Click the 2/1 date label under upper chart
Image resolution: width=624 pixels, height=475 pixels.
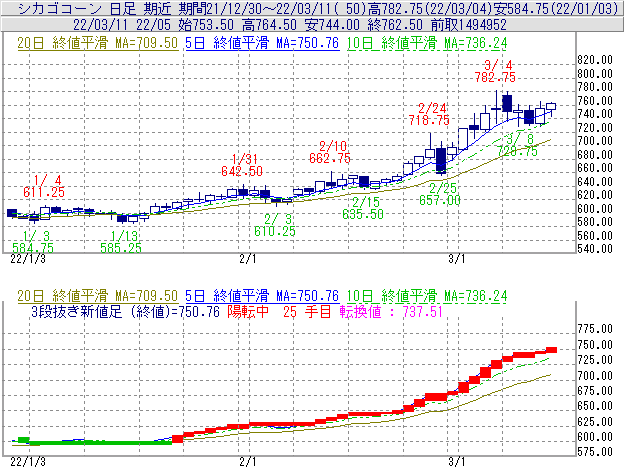point(248,259)
